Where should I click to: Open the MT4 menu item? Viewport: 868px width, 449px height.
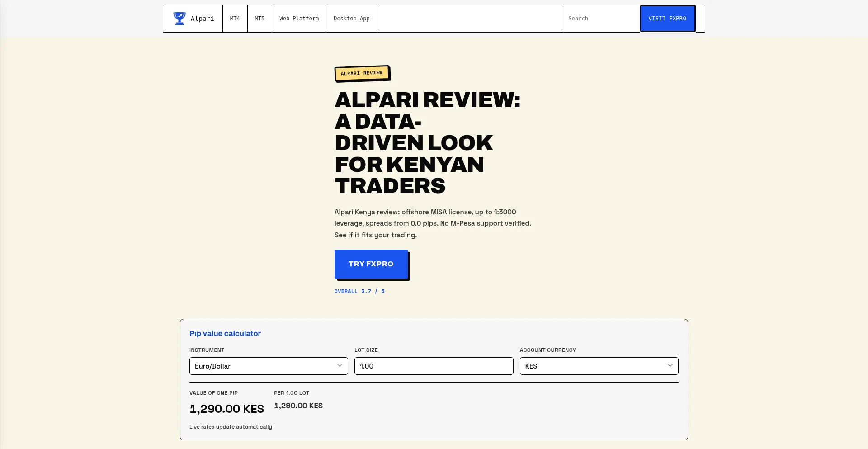click(235, 19)
